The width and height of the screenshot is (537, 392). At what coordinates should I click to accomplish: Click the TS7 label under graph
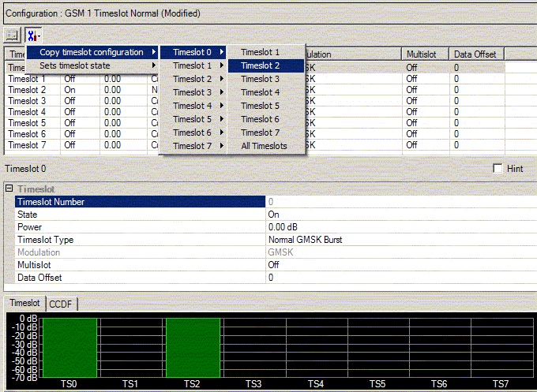point(501,384)
